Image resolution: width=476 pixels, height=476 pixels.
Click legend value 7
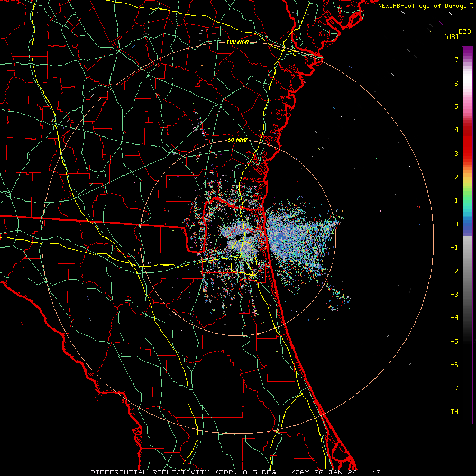tap(456, 59)
